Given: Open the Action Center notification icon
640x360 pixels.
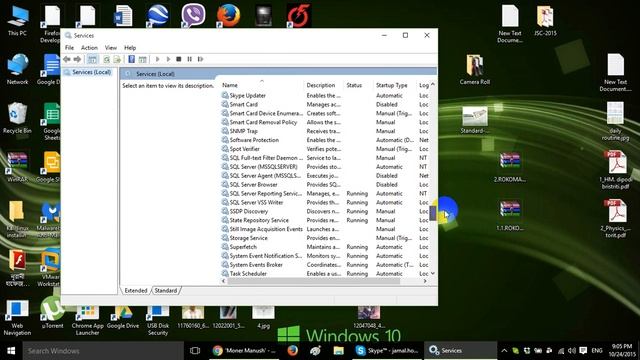Looking at the screenshot, I should click(x=583, y=351).
